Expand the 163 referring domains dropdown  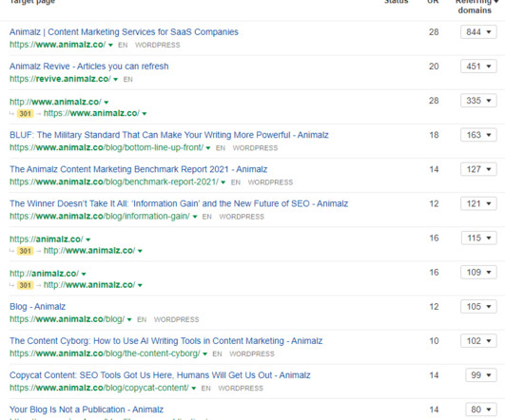click(478, 135)
